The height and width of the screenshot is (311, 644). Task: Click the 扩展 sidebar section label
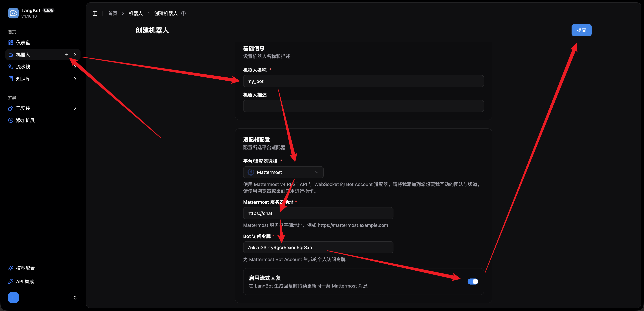point(12,98)
